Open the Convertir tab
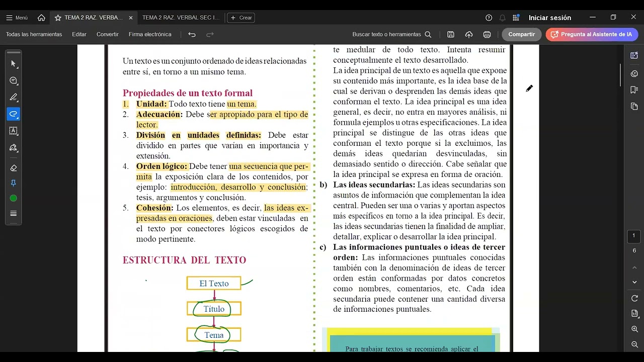The height and width of the screenshot is (362, 644). pos(108,34)
